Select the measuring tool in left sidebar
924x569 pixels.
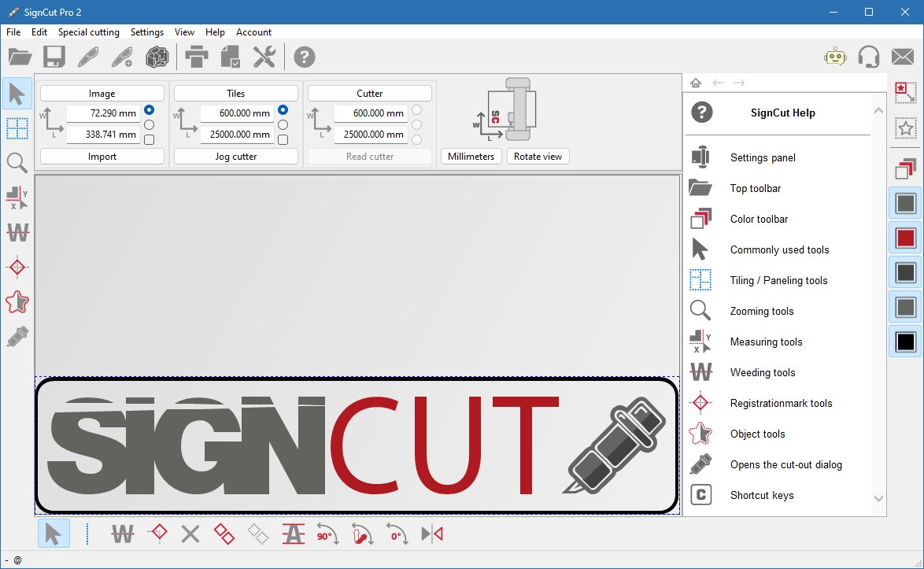[x=17, y=198]
